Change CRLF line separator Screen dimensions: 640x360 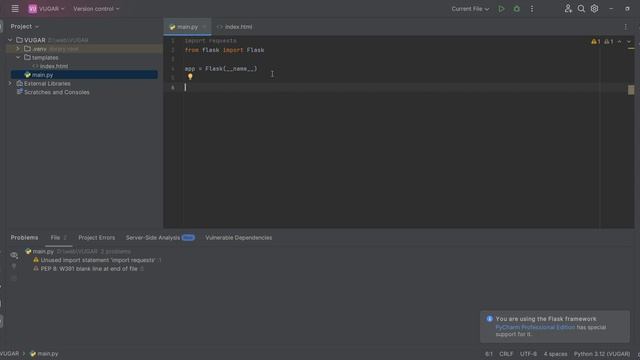(x=506, y=354)
